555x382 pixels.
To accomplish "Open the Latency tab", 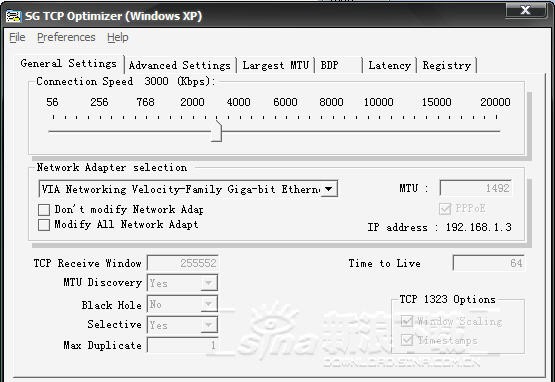I will (x=389, y=65).
